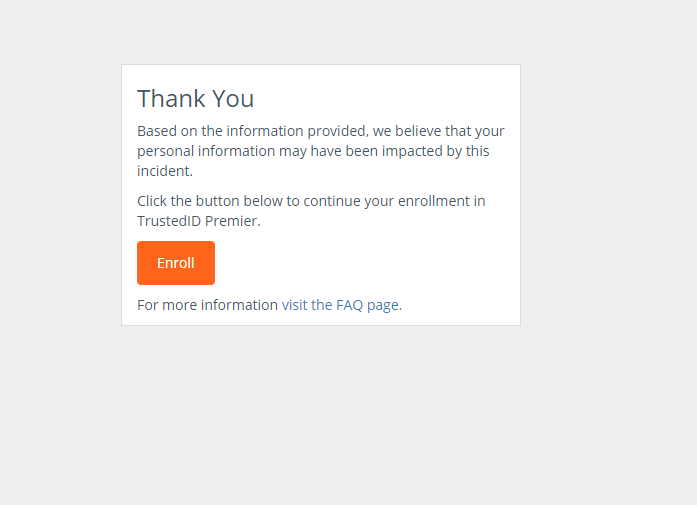Click the TrustedID Premier enrollment instruction text

(x=310, y=211)
